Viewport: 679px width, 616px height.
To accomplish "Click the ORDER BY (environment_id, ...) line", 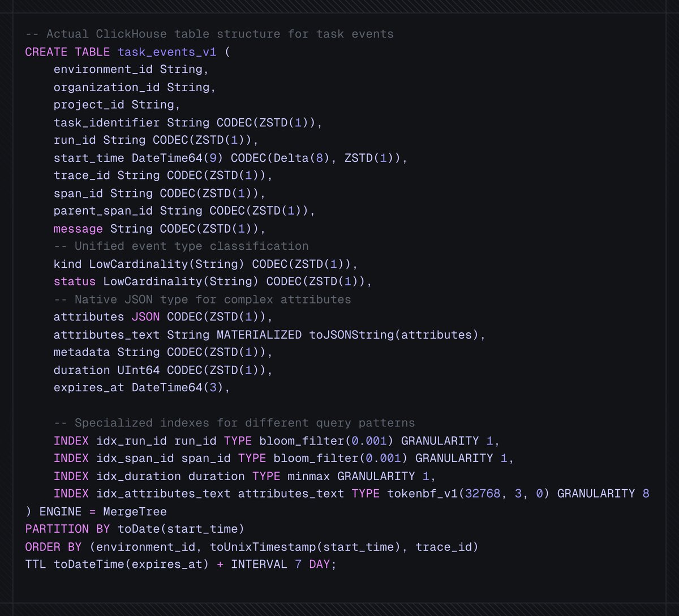I will [x=252, y=546].
